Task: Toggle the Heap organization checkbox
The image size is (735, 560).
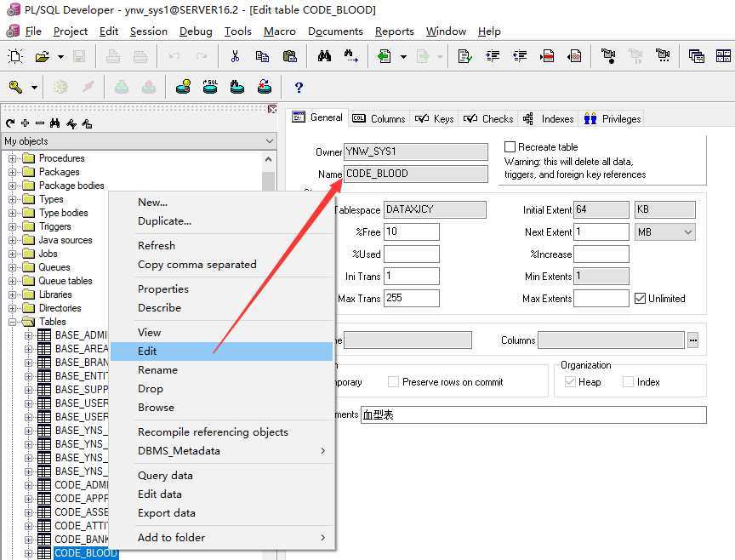Action: click(570, 382)
